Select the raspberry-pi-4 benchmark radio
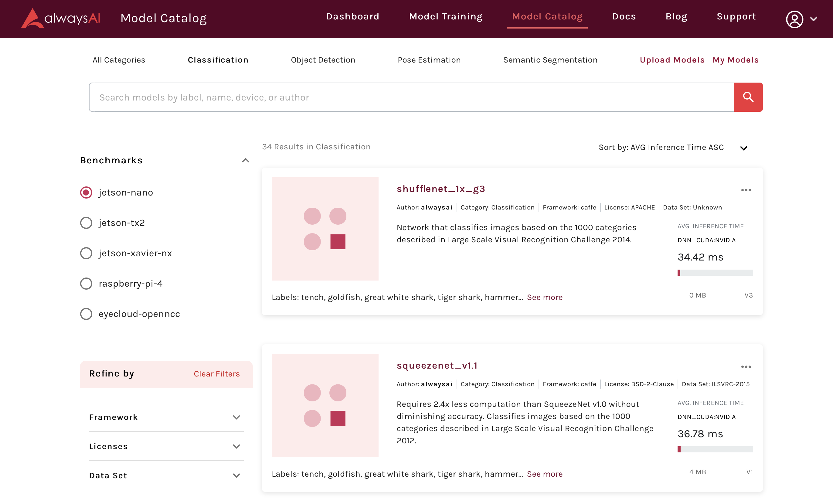 click(86, 284)
